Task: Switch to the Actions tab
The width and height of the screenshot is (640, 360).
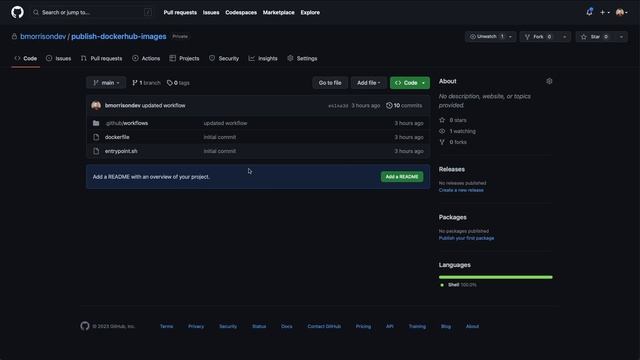Action: 146,58
